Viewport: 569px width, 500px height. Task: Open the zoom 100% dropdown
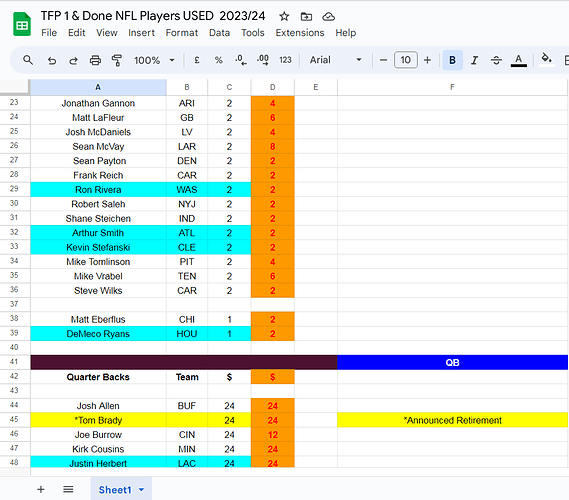pyautogui.click(x=154, y=60)
